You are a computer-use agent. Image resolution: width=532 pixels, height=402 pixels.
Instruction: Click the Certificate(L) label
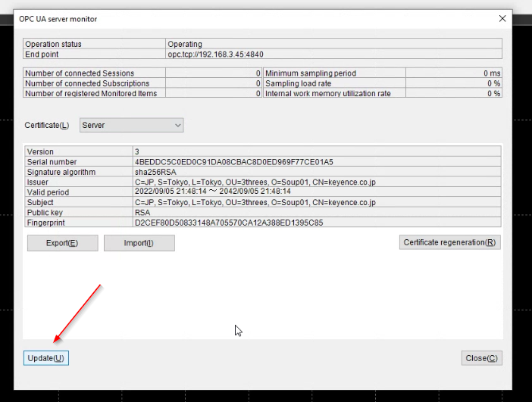[47, 126]
